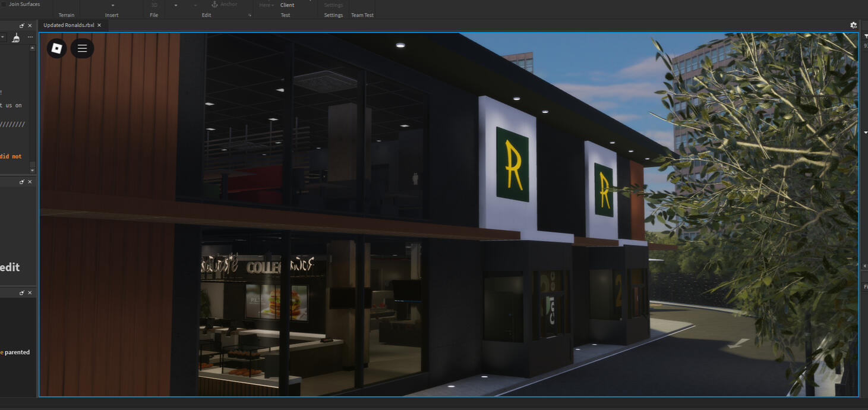
Task: Click the pop-out icon on the bottom left panel
Action: click(x=22, y=292)
